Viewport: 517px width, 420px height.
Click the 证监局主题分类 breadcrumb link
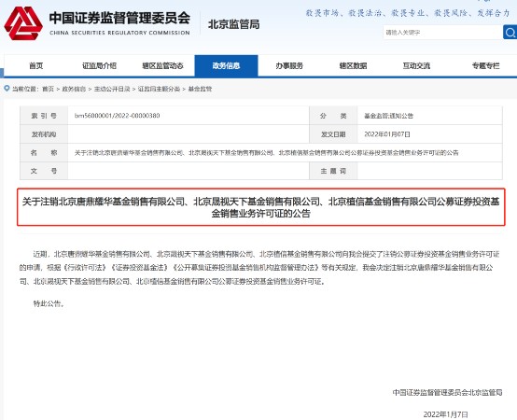[159, 89]
